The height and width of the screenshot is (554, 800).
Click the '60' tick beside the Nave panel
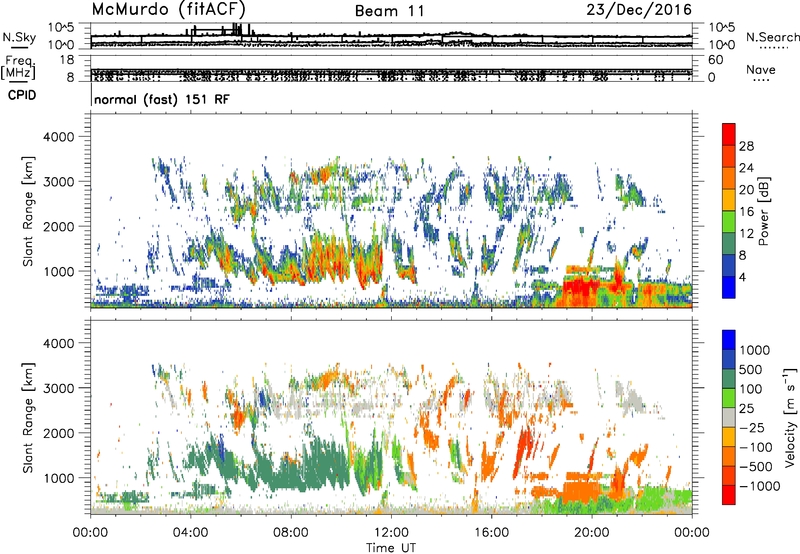click(715, 60)
